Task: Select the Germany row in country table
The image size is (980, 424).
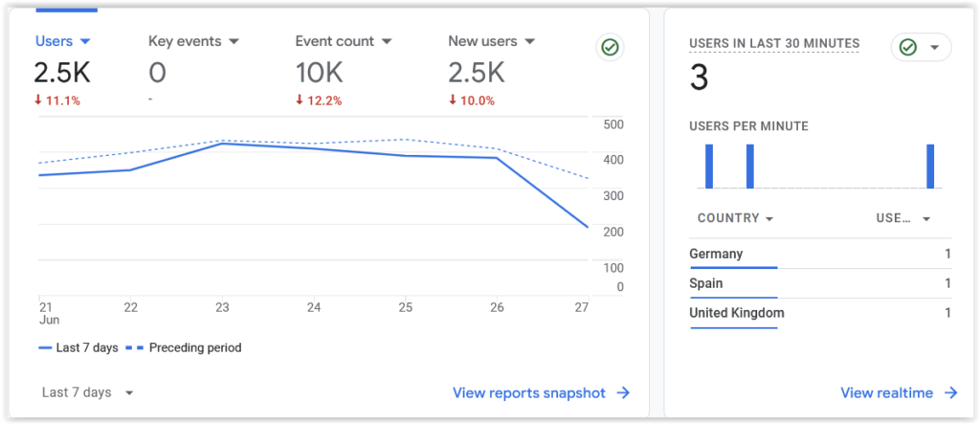Action: tap(819, 254)
